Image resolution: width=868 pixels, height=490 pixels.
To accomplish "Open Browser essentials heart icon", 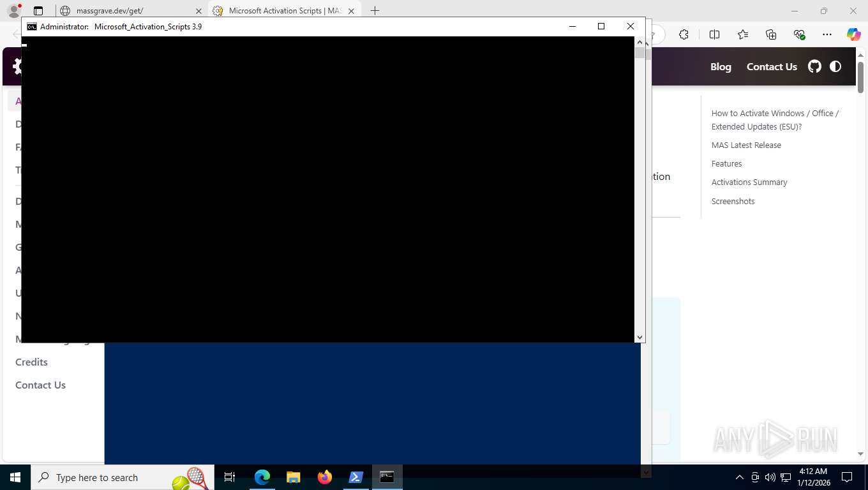I will [x=799, y=34].
